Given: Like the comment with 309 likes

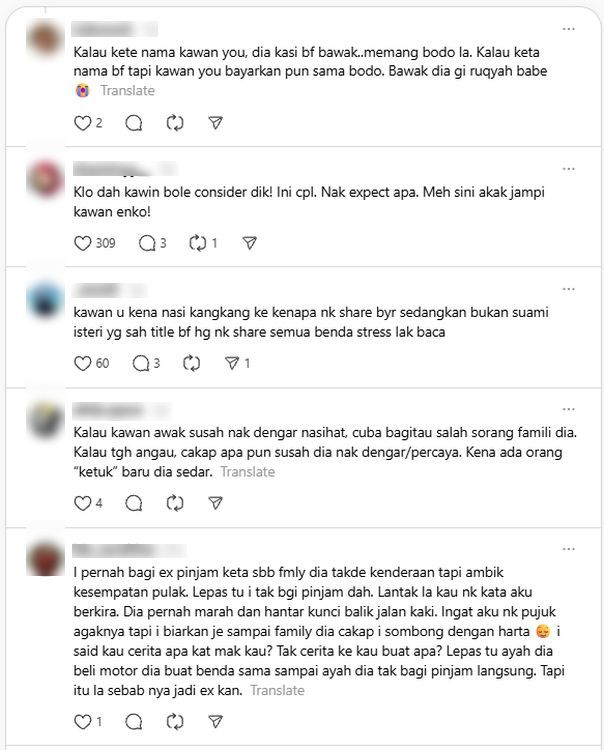Looking at the screenshot, I should [x=82, y=243].
